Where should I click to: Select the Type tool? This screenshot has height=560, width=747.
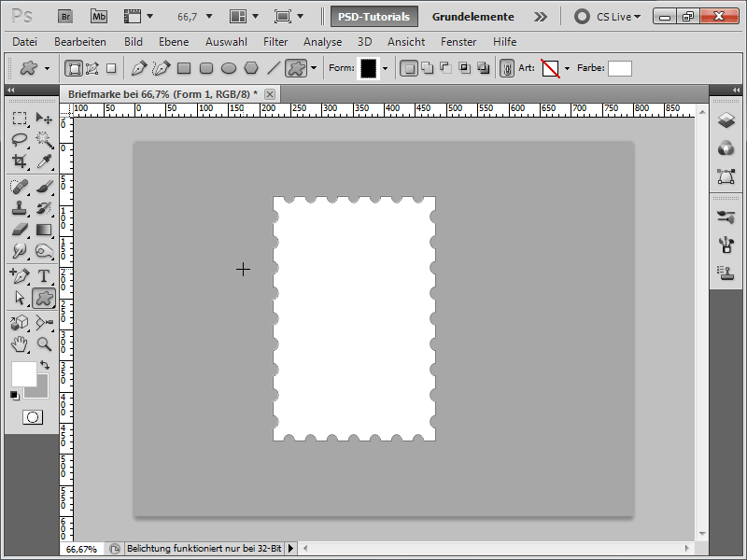point(44,275)
